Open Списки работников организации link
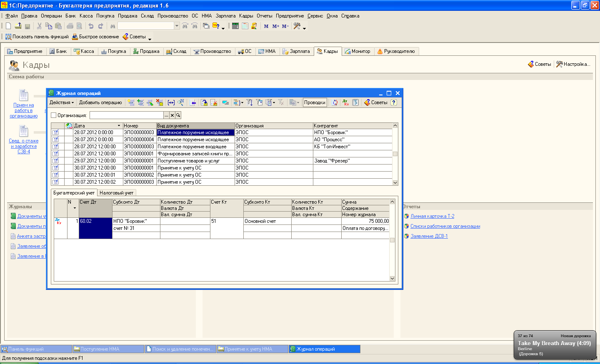 [445, 226]
